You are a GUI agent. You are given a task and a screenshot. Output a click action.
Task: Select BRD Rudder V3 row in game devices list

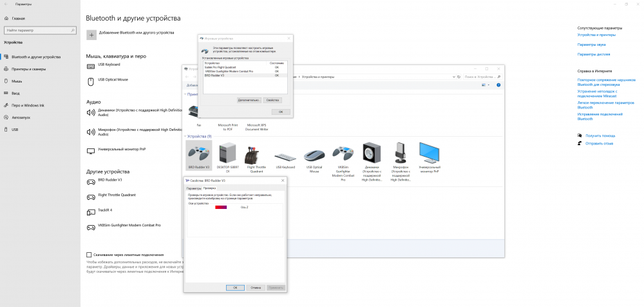(245, 75)
